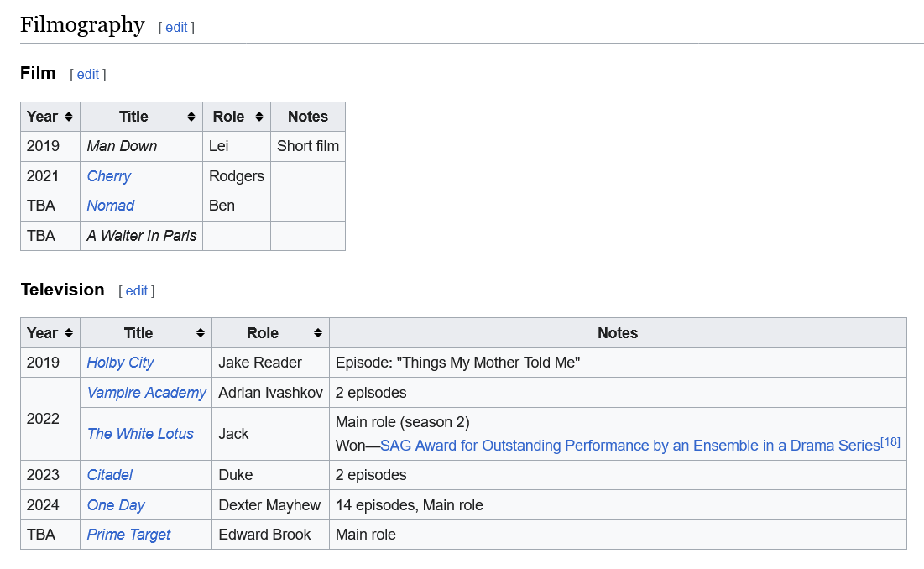The width and height of the screenshot is (924, 569).
Task: Select the Jack role cell
Action: coord(270,434)
